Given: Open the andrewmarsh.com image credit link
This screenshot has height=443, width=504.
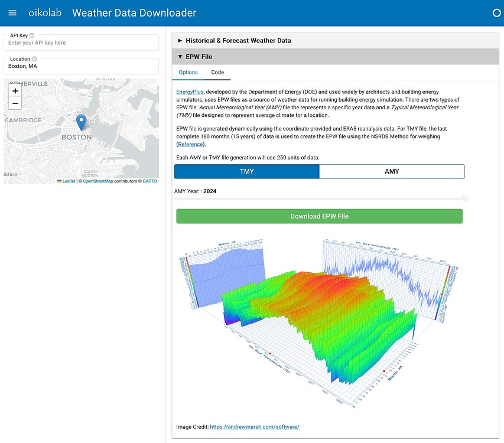Looking at the screenshot, I should (255, 426).
